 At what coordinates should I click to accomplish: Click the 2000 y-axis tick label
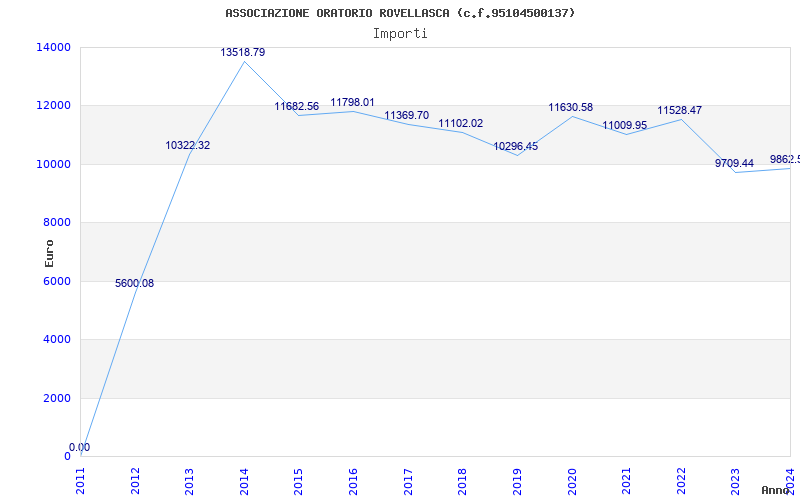click(57, 398)
